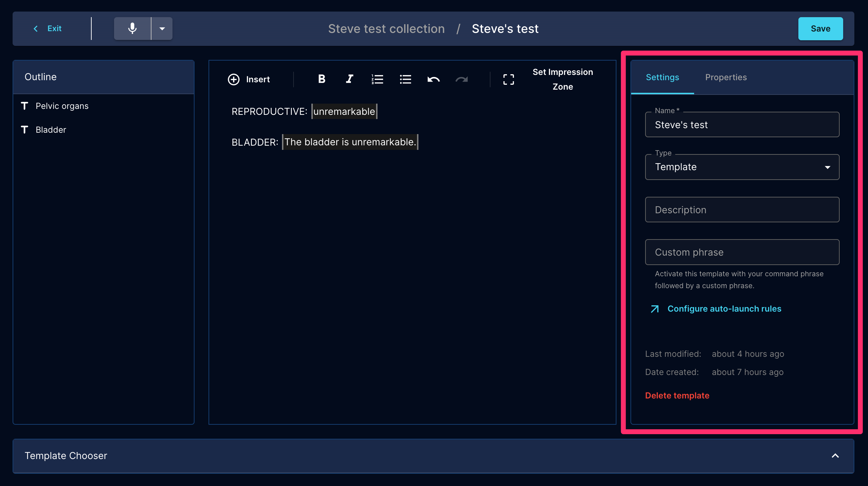868x486 pixels.
Task: Click 'The bladder is unremarkable.' field
Action: pyautogui.click(x=350, y=142)
